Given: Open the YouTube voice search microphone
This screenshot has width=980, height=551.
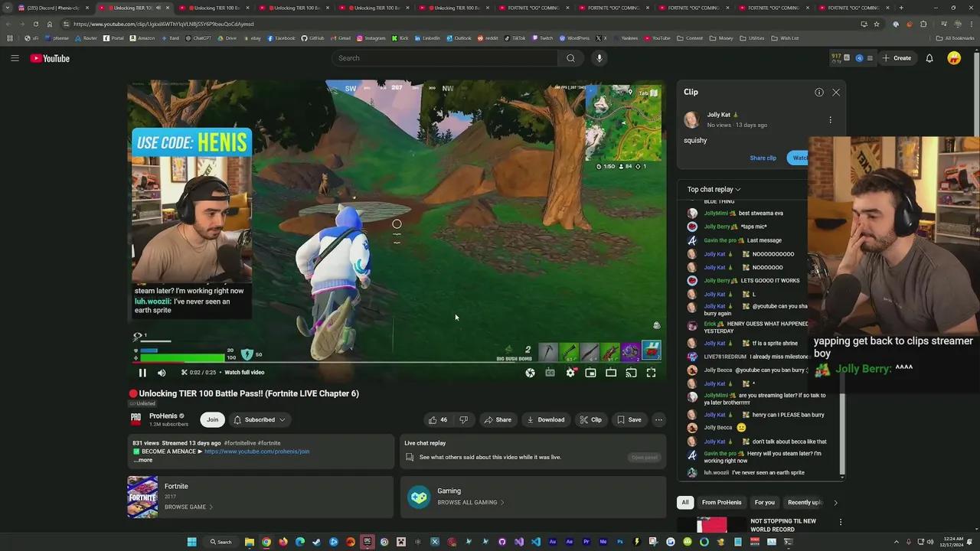Looking at the screenshot, I should (599, 58).
